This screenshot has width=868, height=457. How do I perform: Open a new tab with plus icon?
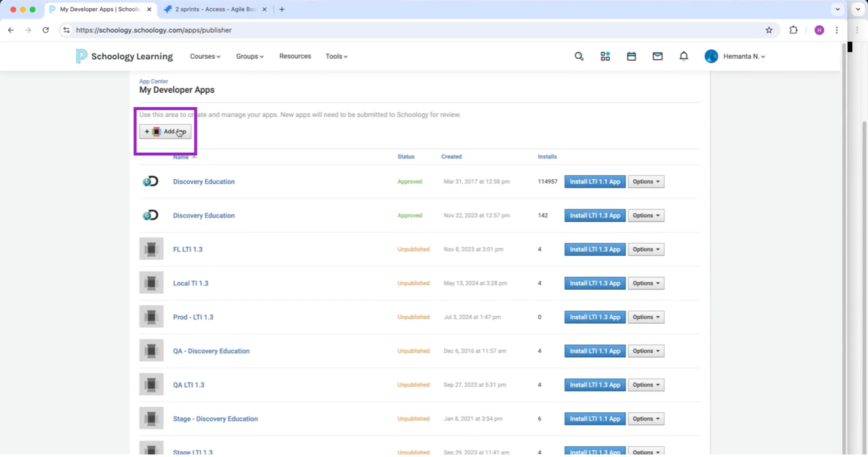(282, 9)
